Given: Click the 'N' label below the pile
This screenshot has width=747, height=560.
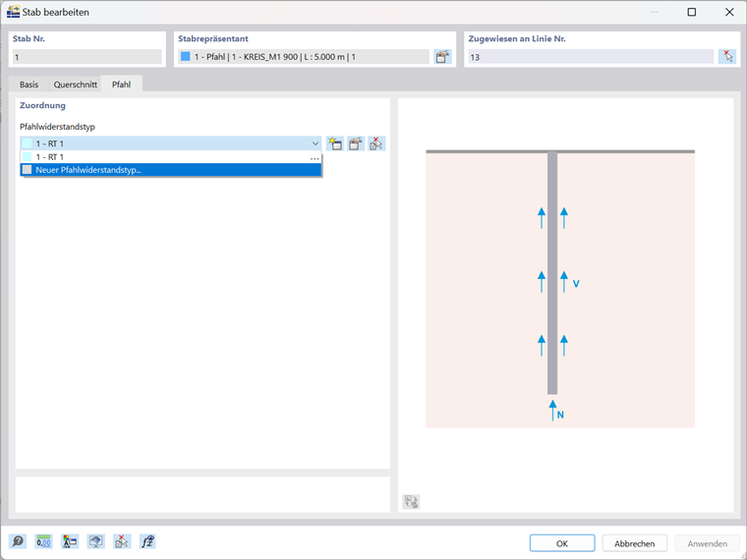Looking at the screenshot, I should pos(560,415).
